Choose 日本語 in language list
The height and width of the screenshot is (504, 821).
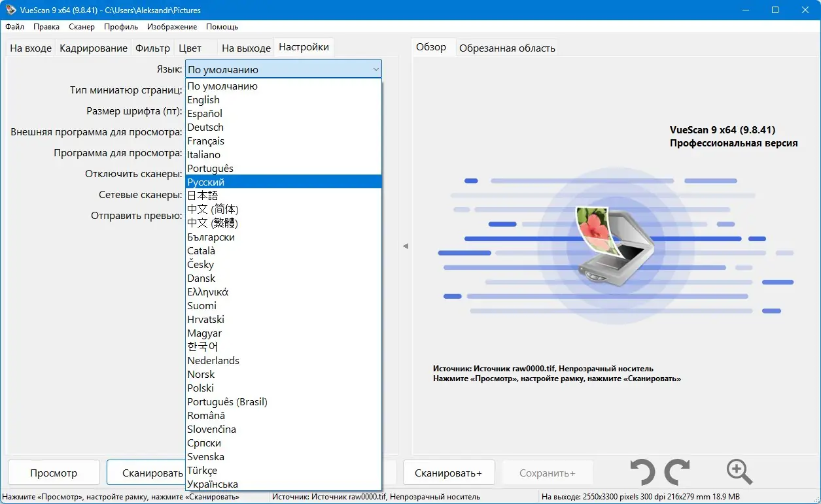point(283,195)
